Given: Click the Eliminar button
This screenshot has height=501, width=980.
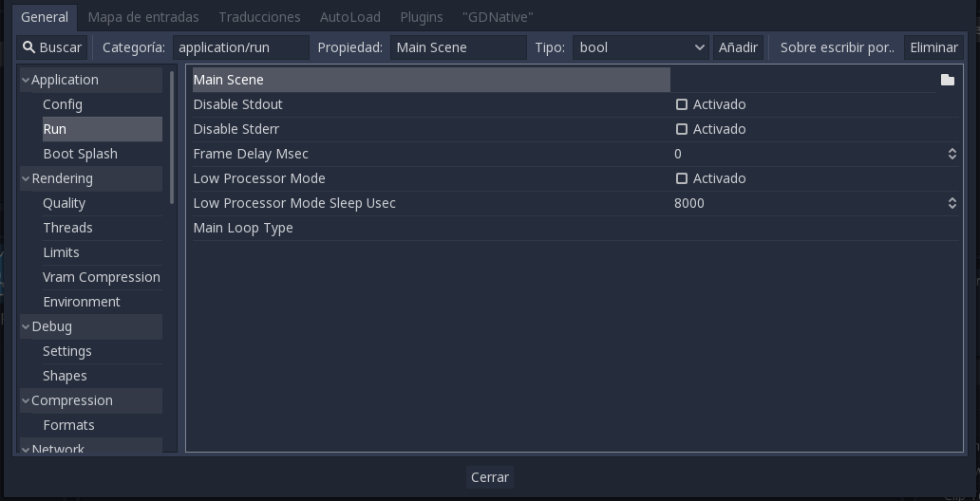Looking at the screenshot, I should [x=933, y=47].
